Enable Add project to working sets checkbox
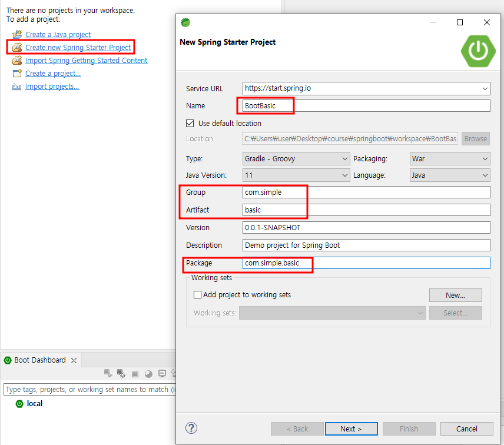 pos(197,295)
